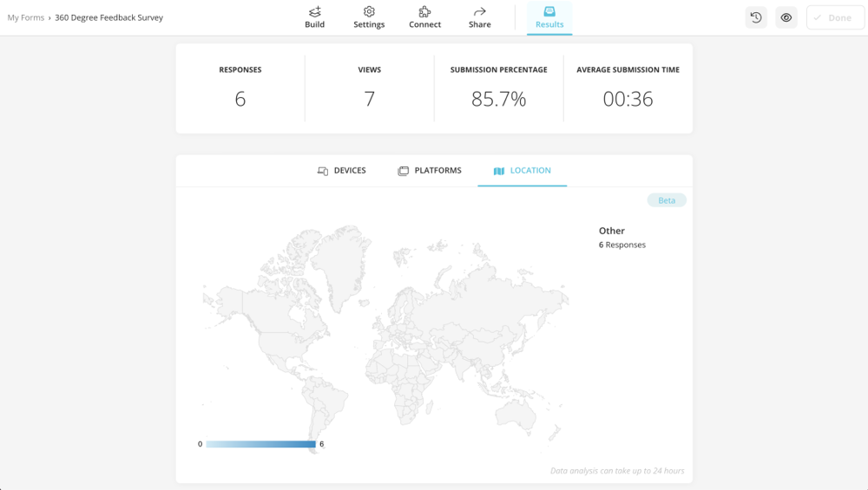
Task: Click the VIEWS stat label
Action: coord(369,69)
